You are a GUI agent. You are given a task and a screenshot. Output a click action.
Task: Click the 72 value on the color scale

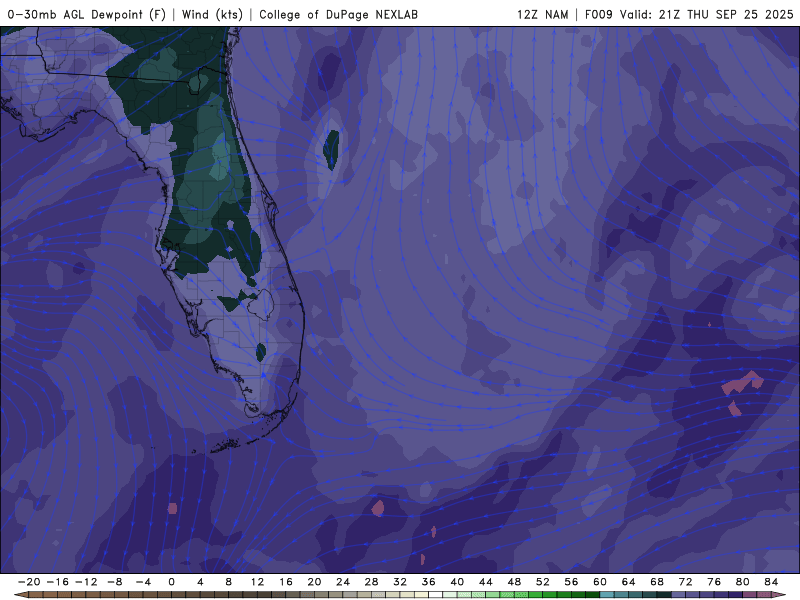(686, 582)
